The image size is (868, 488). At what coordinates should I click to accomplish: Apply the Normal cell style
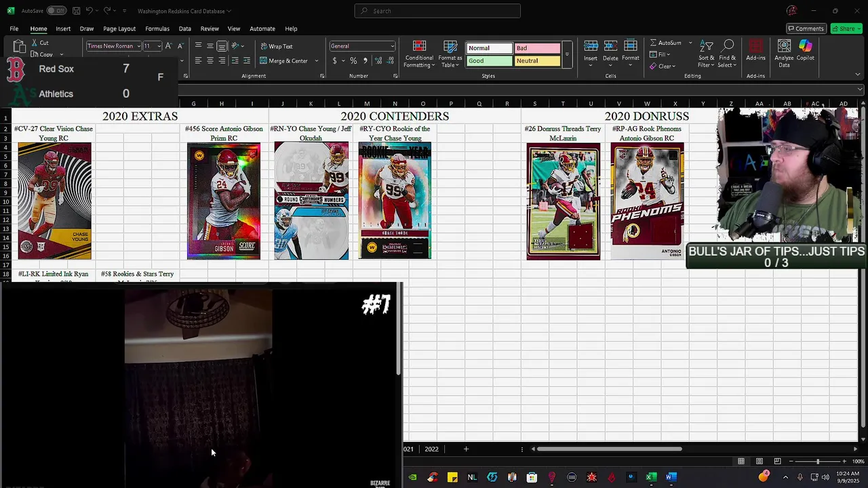tap(489, 48)
